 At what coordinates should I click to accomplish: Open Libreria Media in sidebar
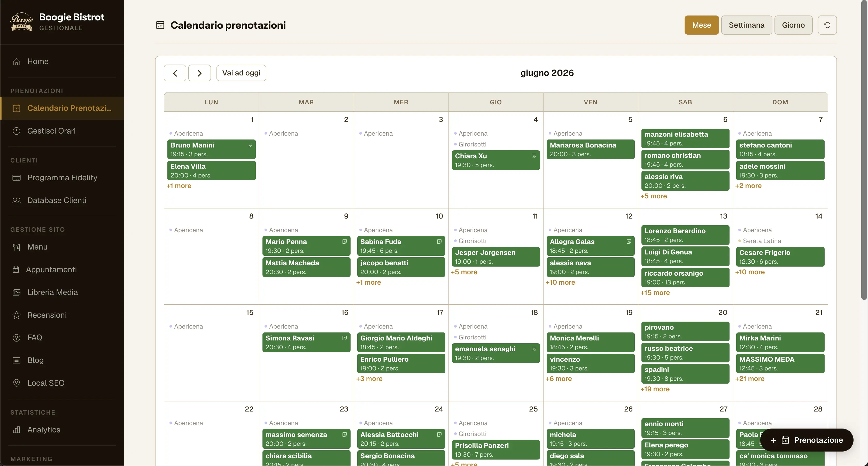tap(62, 292)
